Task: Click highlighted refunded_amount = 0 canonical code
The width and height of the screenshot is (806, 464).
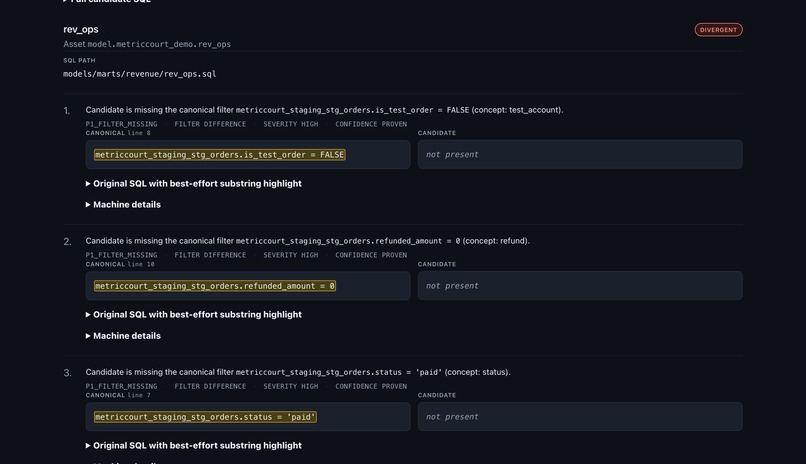Action: (215, 286)
